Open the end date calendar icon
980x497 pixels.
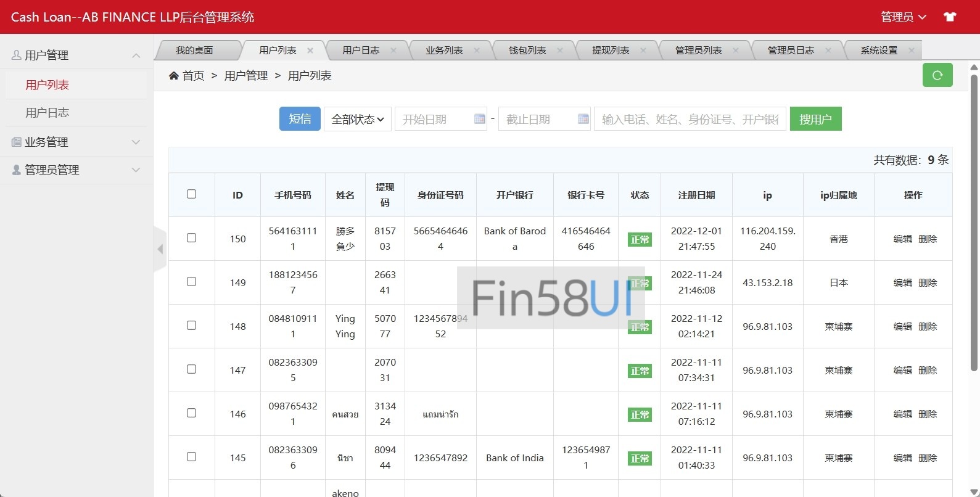(x=583, y=119)
